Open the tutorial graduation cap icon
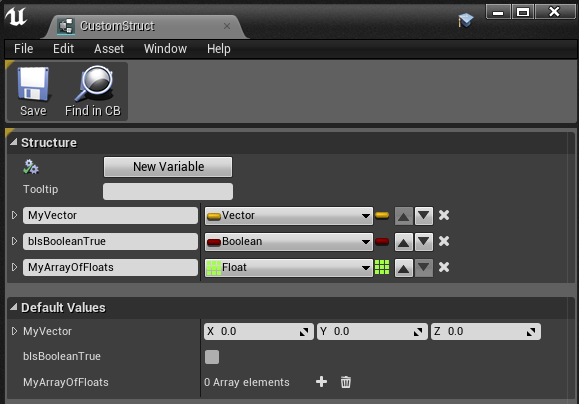 [x=466, y=20]
